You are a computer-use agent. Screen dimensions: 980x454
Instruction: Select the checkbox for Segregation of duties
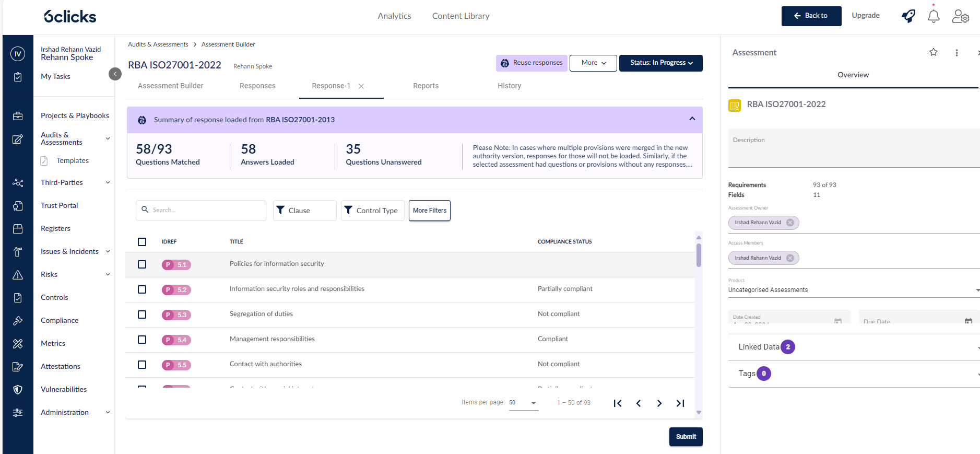(x=142, y=315)
